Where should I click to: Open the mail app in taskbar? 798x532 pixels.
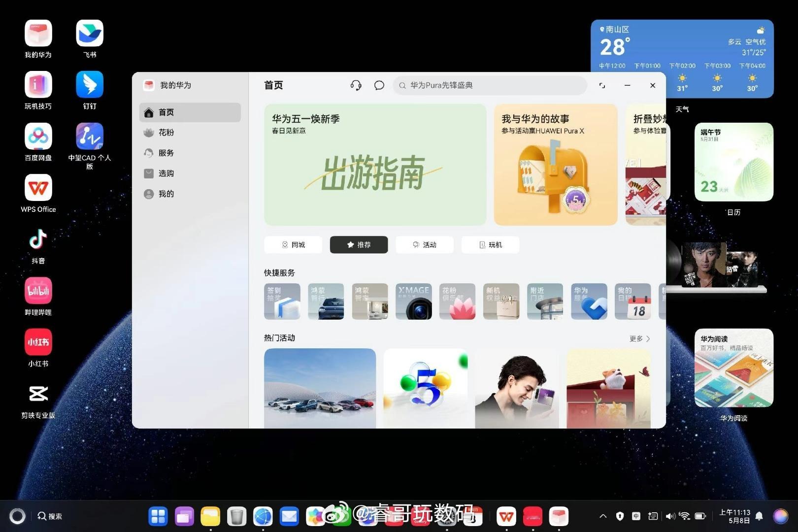pyautogui.click(x=289, y=516)
